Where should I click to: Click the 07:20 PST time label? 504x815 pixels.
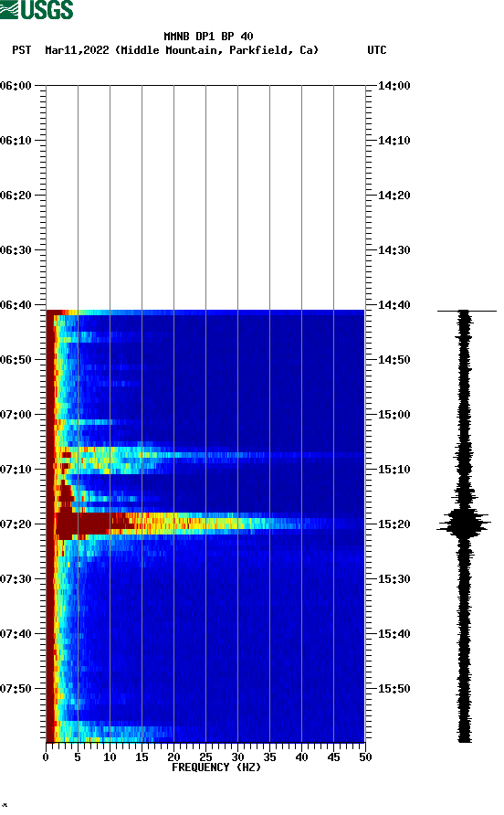[x=16, y=524]
